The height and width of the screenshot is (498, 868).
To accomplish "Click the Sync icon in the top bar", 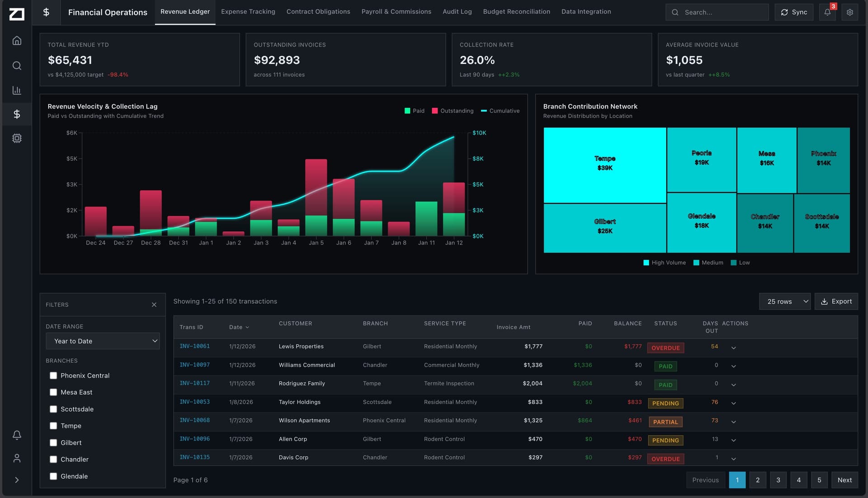I will [785, 12].
